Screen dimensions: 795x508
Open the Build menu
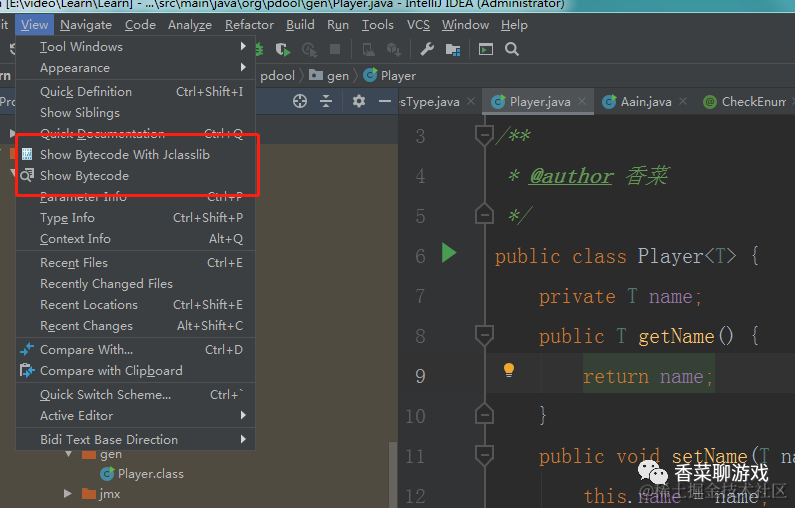[x=300, y=25]
